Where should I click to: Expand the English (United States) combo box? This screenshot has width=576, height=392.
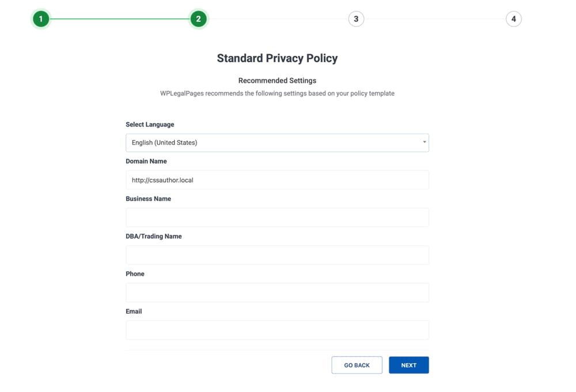pos(277,142)
